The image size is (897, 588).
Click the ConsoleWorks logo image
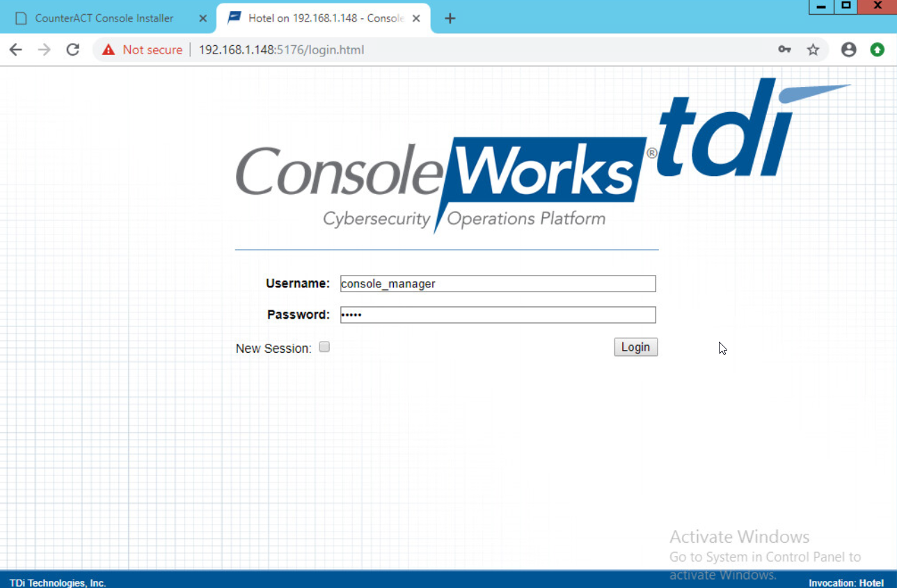(445, 184)
